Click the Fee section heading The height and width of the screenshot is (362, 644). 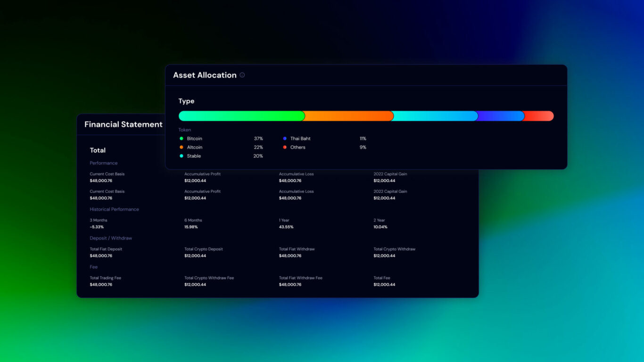[94, 267]
